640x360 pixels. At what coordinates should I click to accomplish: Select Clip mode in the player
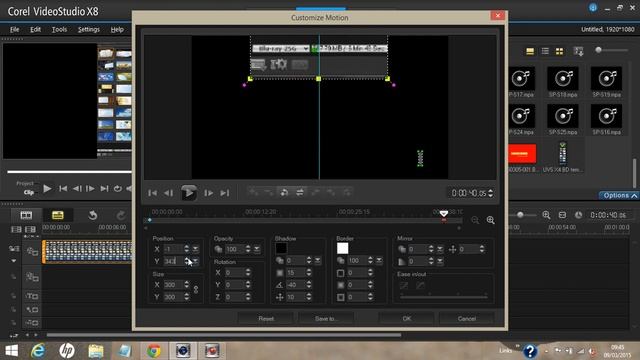29,192
